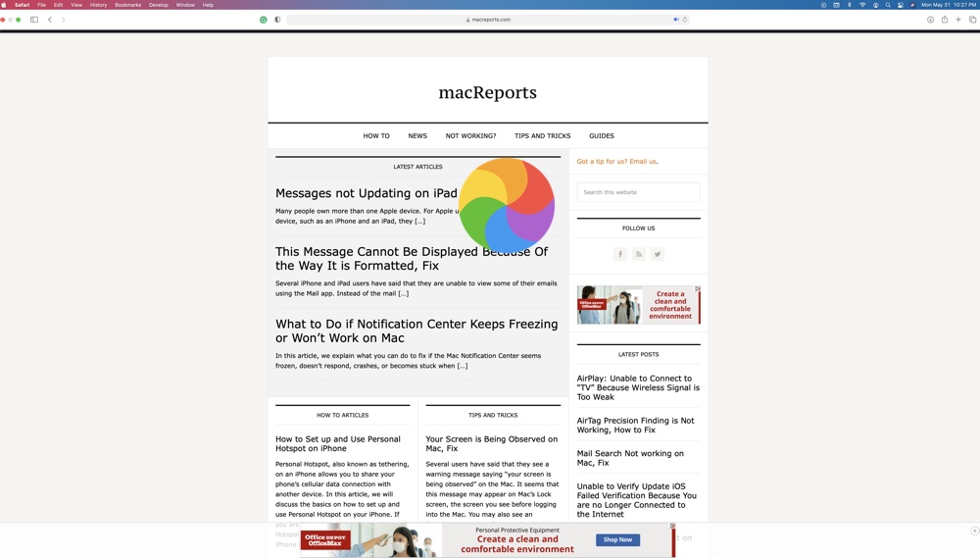
Task: Show tab overview icon
Action: pos(972,20)
